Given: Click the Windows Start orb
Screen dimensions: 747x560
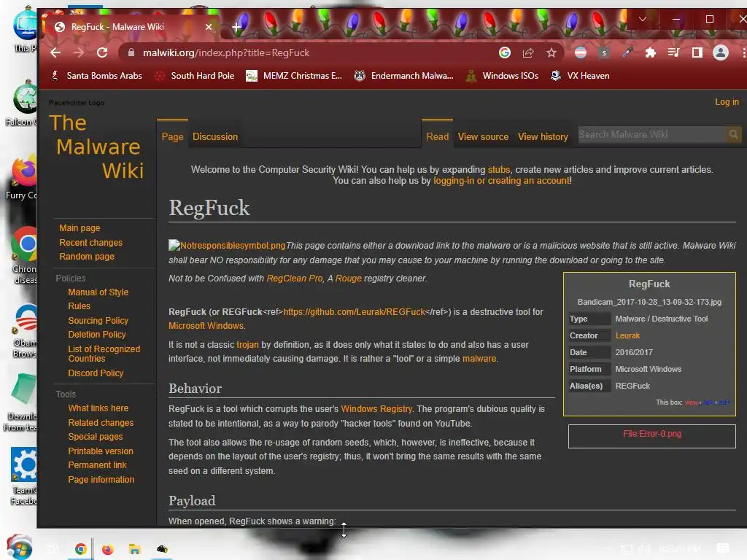Looking at the screenshot, I should pyautogui.click(x=20, y=548).
